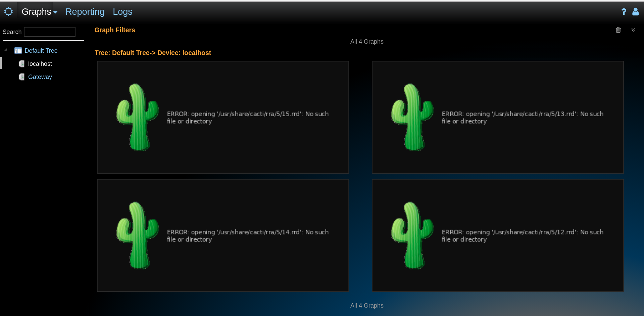This screenshot has height=316, width=644.
Task: Click the cactus icon on the 15.rrd error graph
Action: click(138, 117)
